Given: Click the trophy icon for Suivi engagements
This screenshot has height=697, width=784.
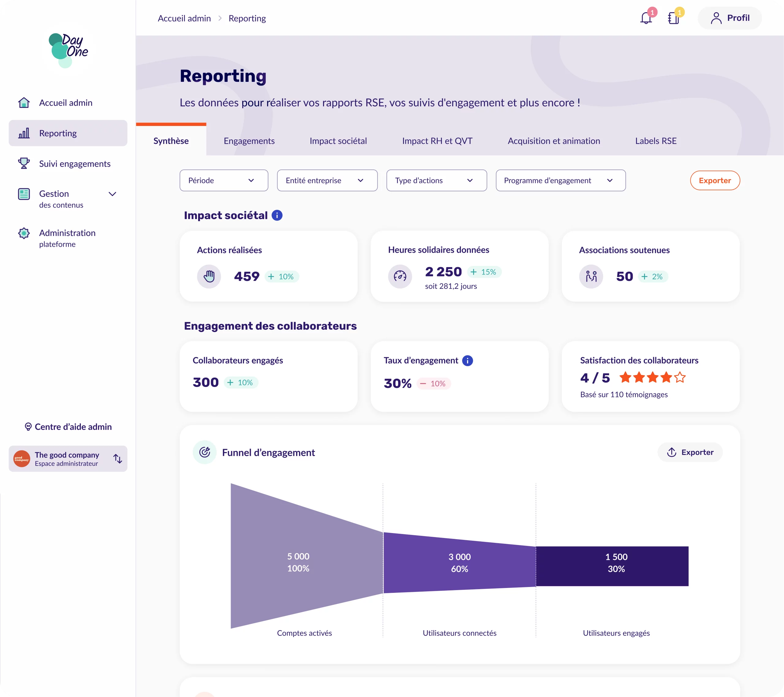Looking at the screenshot, I should (24, 164).
